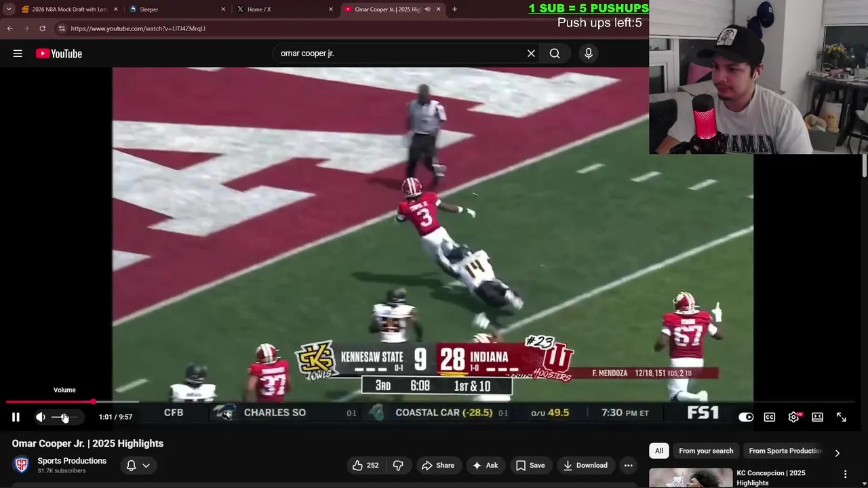Open the YouTube guide hamburger menu
Viewport: 868px width, 488px height.
(18, 54)
